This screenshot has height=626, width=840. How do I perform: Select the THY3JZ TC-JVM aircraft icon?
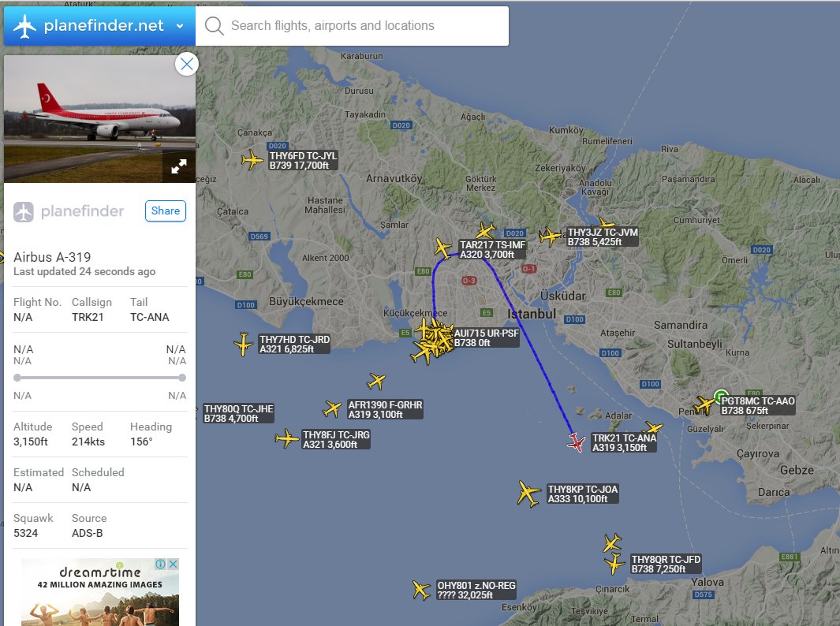[551, 237]
